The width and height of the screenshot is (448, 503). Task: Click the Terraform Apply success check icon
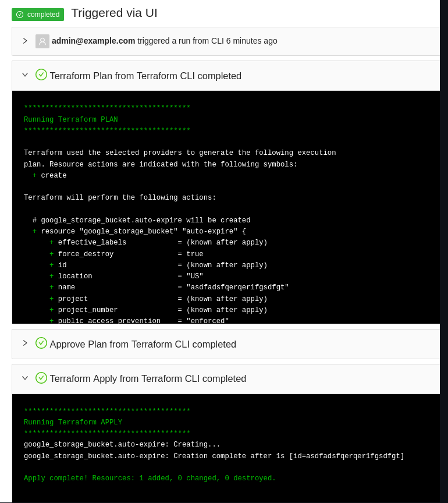tap(41, 378)
